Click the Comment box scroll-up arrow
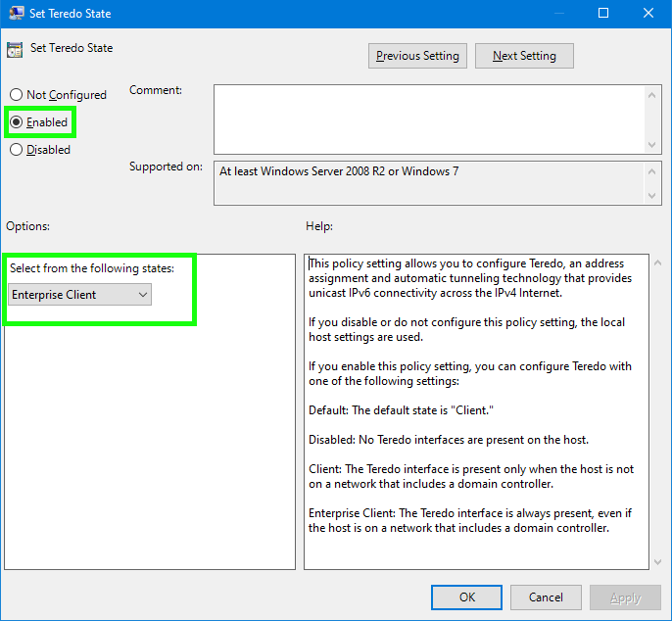 point(653,95)
